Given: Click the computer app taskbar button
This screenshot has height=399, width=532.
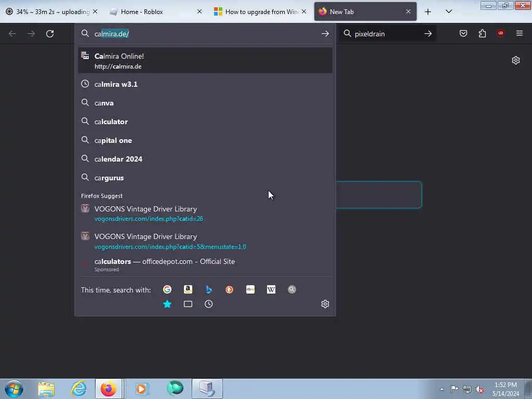Looking at the screenshot, I should click(x=207, y=389).
